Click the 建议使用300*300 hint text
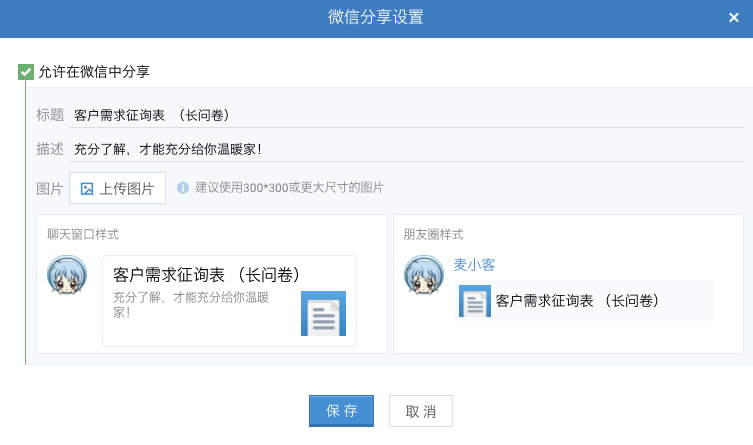The image size is (753, 445). click(x=289, y=188)
